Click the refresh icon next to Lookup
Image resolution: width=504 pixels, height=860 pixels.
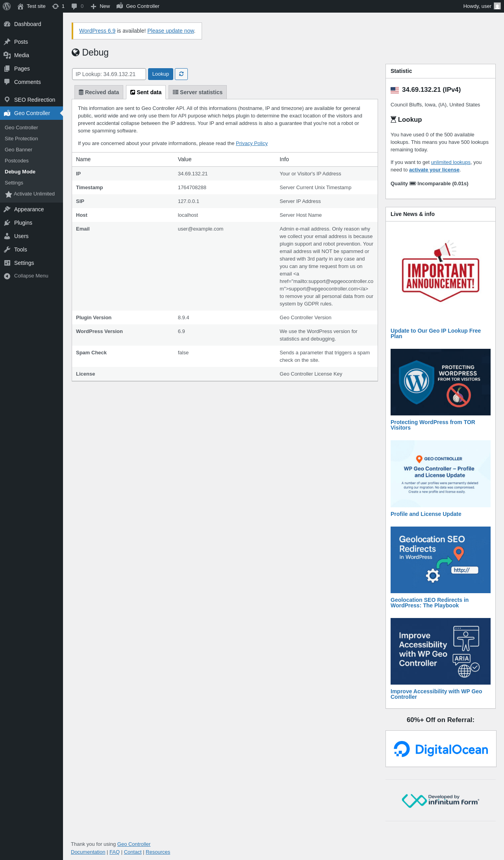[x=181, y=74]
